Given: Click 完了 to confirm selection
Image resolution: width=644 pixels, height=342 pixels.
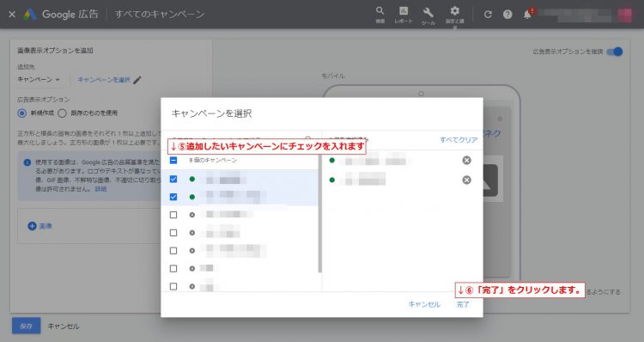Looking at the screenshot, I should pos(463,304).
